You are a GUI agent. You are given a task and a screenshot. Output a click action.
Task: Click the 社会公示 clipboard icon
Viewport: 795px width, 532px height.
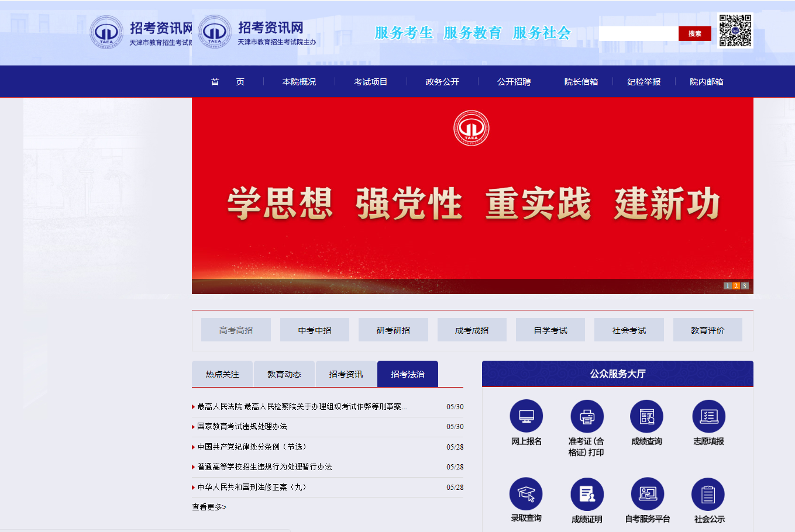click(708, 495)
